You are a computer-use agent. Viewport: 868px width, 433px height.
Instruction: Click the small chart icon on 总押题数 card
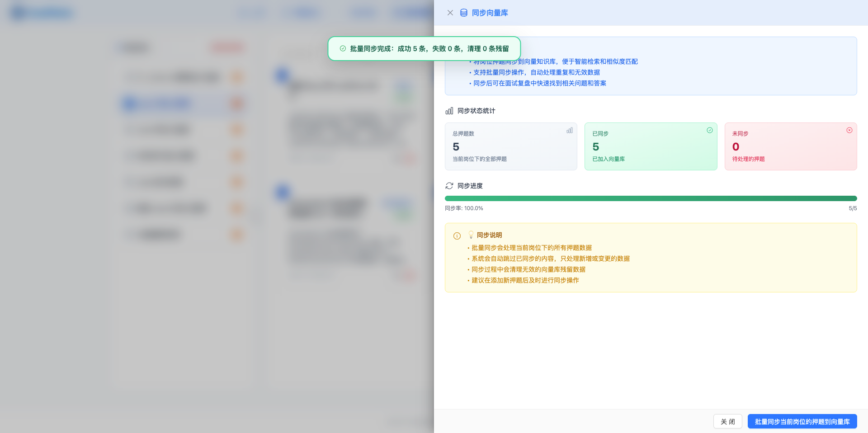pos(569,131)
